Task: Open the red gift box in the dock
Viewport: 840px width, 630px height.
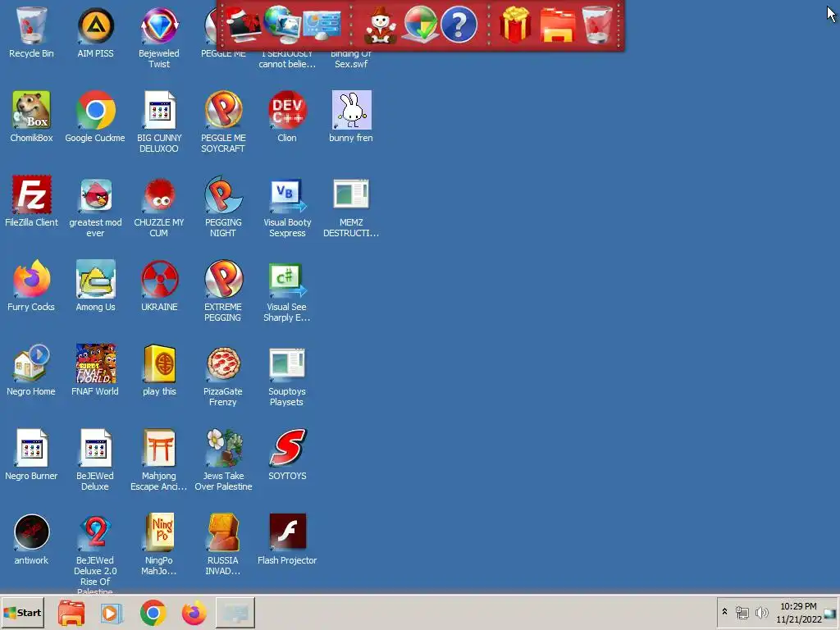Action: coord(515,25)
